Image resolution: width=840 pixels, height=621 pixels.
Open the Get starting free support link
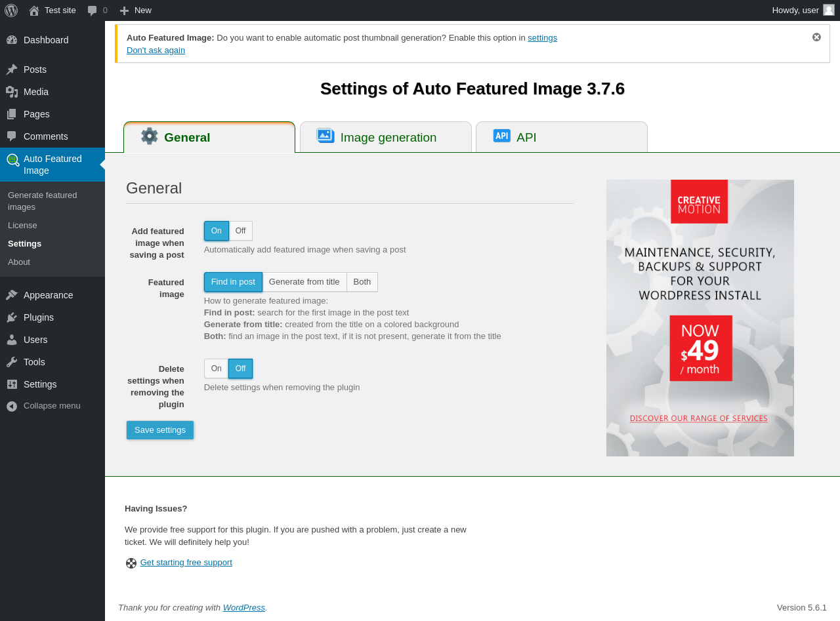tap(186, 563)
